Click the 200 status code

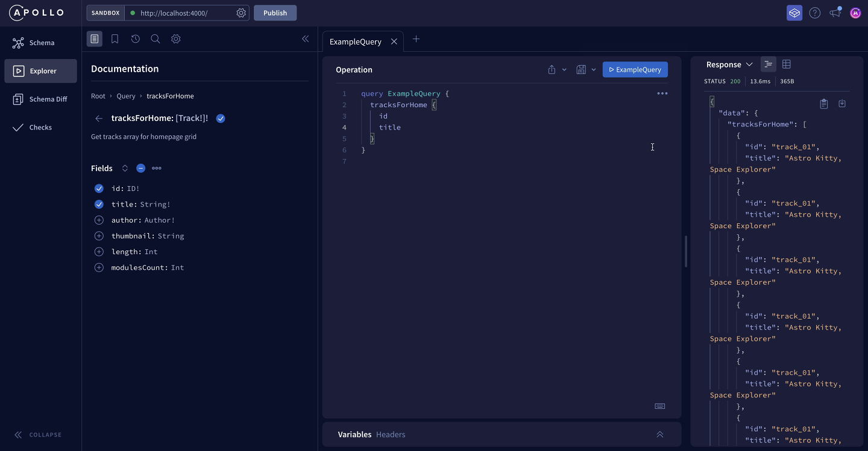(735, 81)
